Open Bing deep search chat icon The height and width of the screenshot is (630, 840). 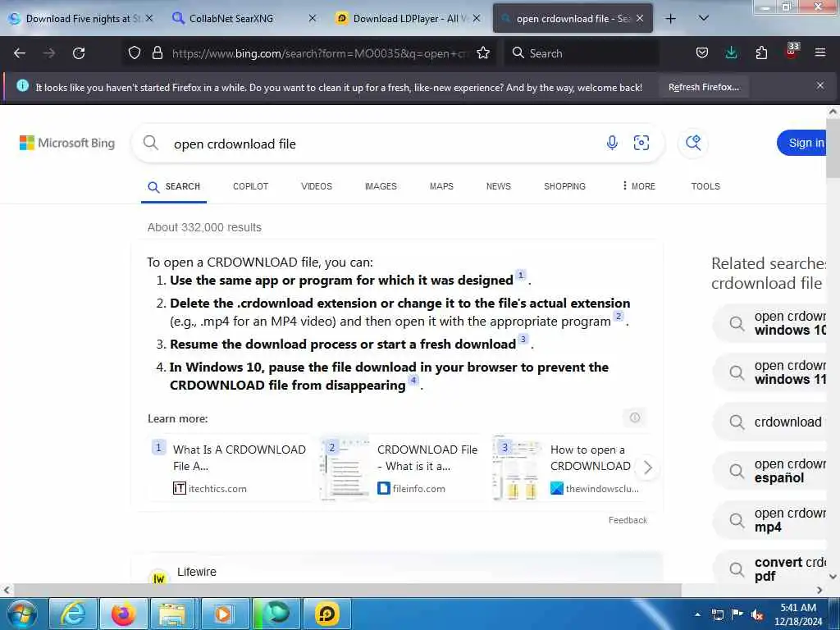(693, 143)
